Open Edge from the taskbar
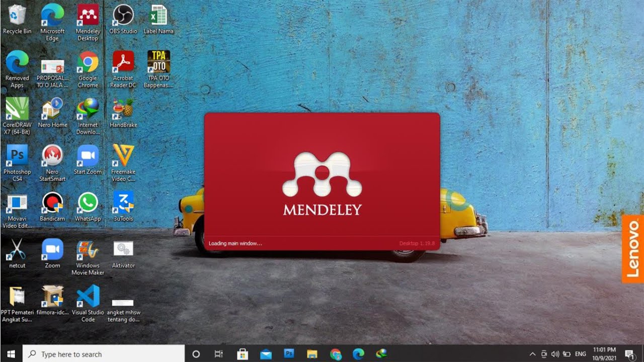This screenshot has height=362, width=644. point(358,354)
